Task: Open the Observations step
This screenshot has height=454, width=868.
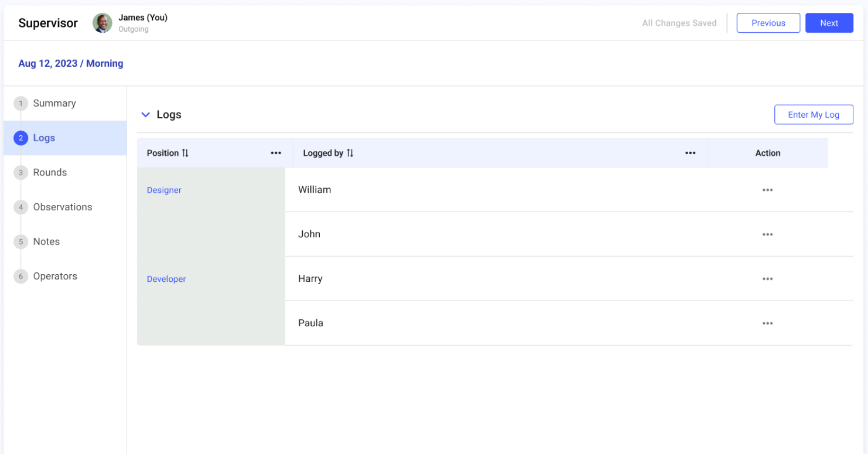Action: pyautogui.click(x=62, y=207)
